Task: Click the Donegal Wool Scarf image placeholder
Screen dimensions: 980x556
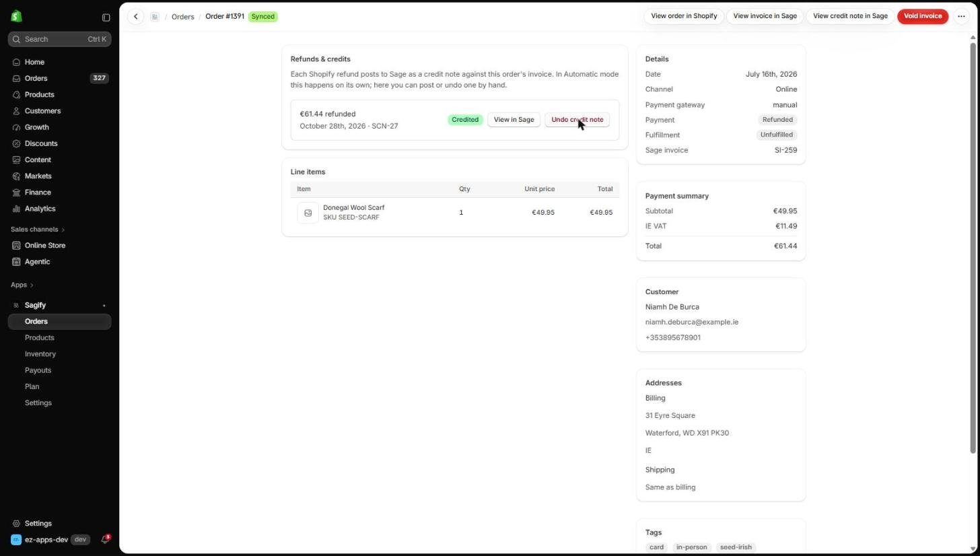Action: (308, 213)
